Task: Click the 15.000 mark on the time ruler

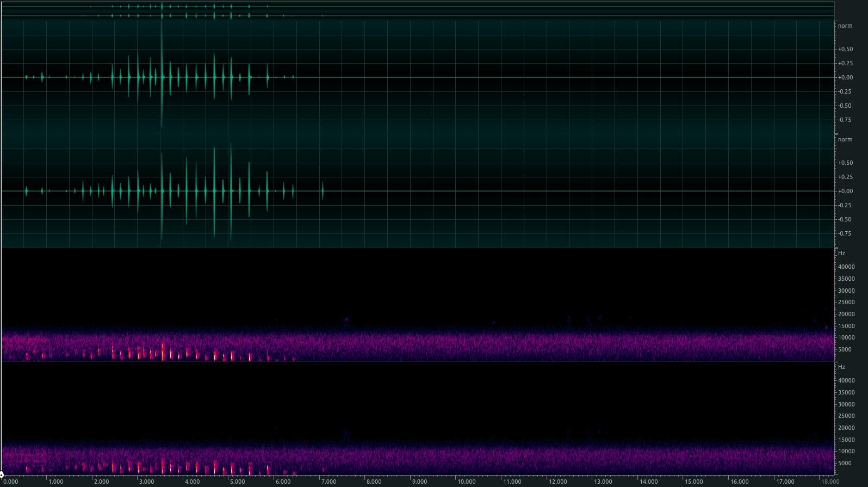Action: coord(694,482)
